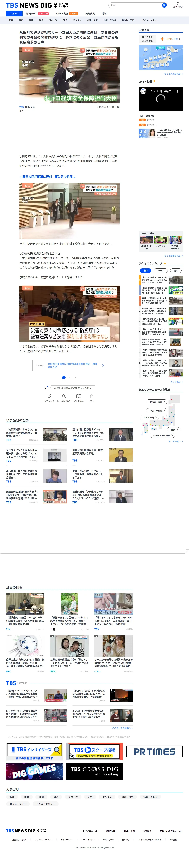
Task: Select the 深掘りDIG main tab
Action: [x=37, y=14]
